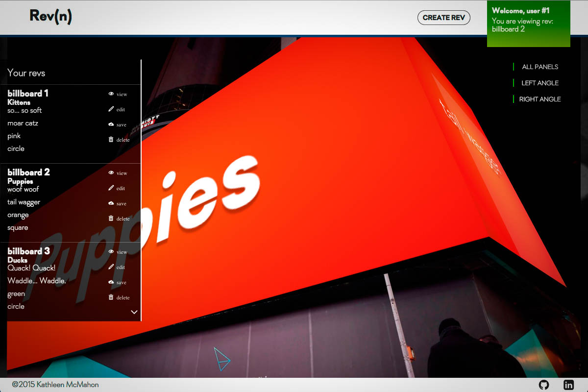
Task: Click the edit pencil icon for billboard 1
Action: click(x=111, y=109)
